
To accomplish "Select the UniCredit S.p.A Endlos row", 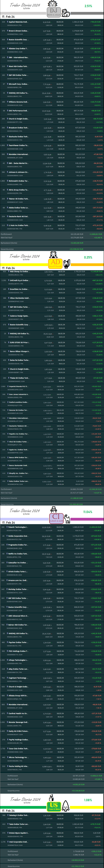I will pyautogui.click(x=52, y=282).
